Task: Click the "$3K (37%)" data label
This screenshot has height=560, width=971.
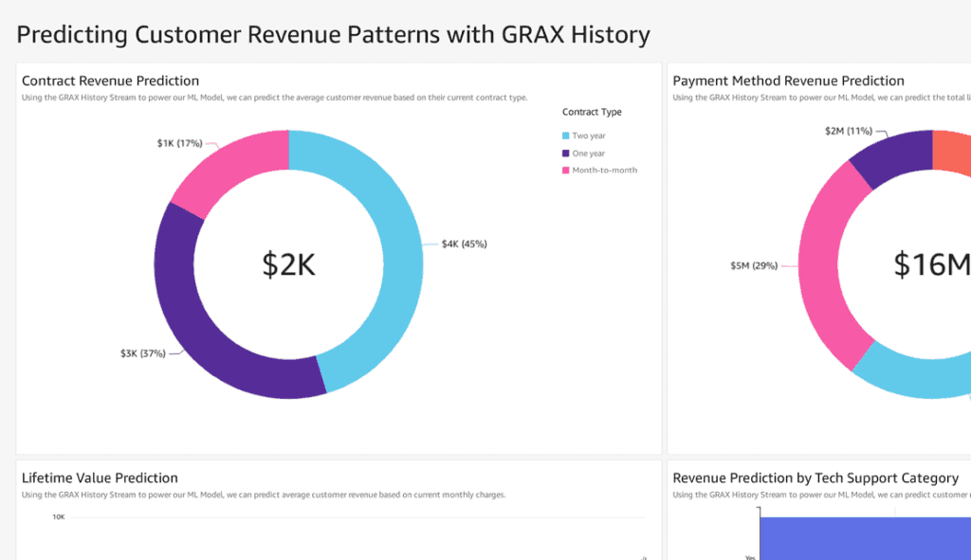Action: 143,353
